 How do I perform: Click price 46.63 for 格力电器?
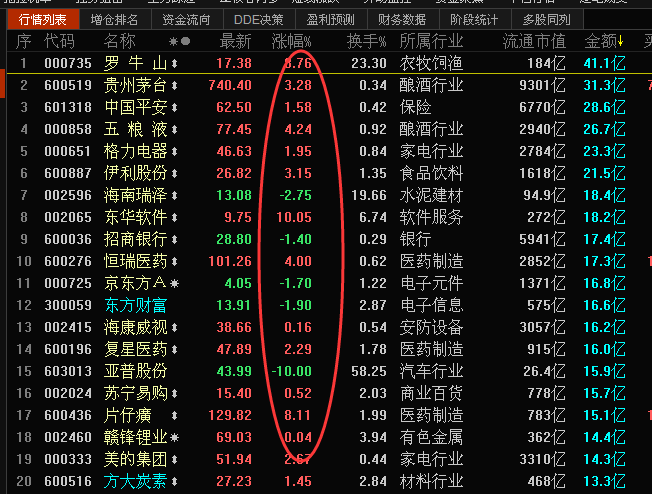pyautogui.click(x=234, y=151)
